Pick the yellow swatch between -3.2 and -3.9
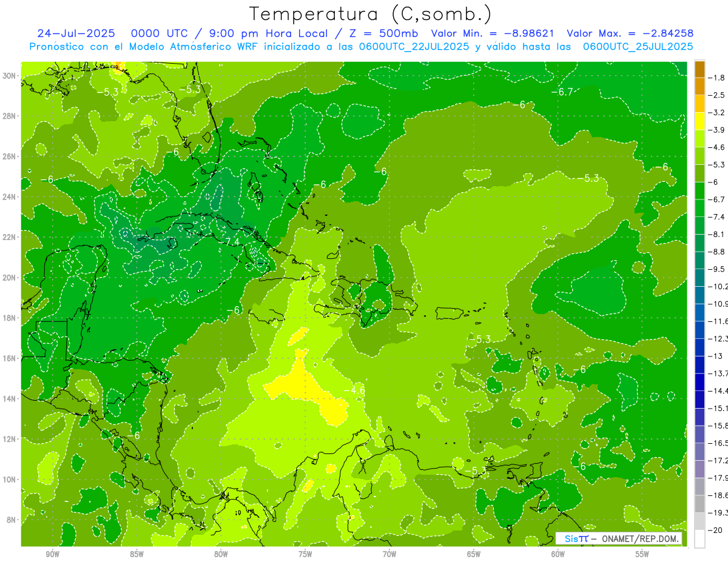728x562 pixels. [699, 121]
